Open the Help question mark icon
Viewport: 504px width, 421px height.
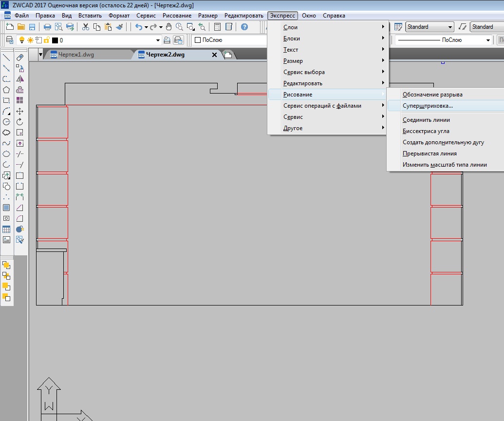244,27
